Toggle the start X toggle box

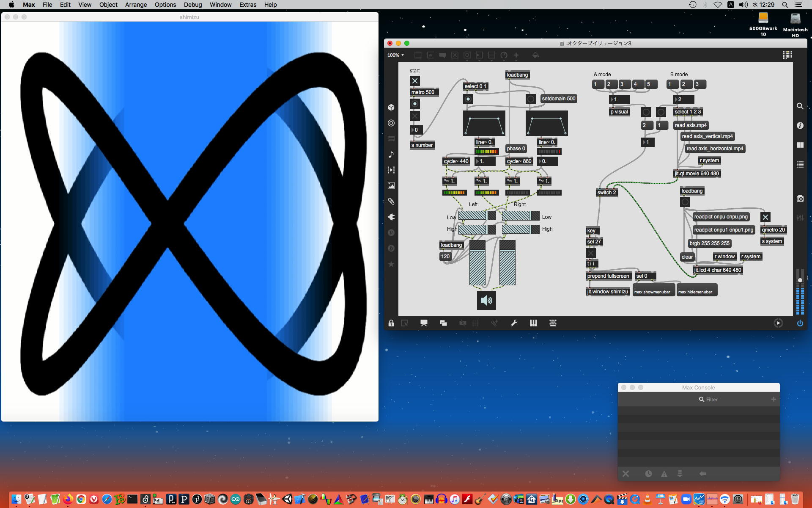pyautogui.click(x=415, y=81)
